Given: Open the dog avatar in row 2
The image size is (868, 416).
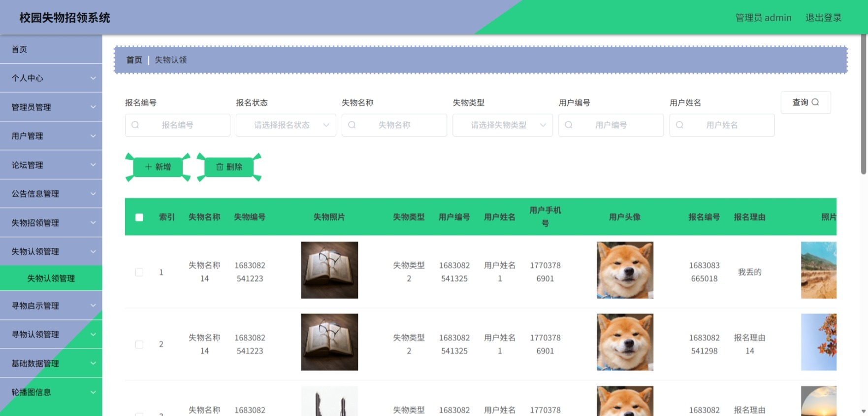Looking at the screenshot, I should point(625,342).
